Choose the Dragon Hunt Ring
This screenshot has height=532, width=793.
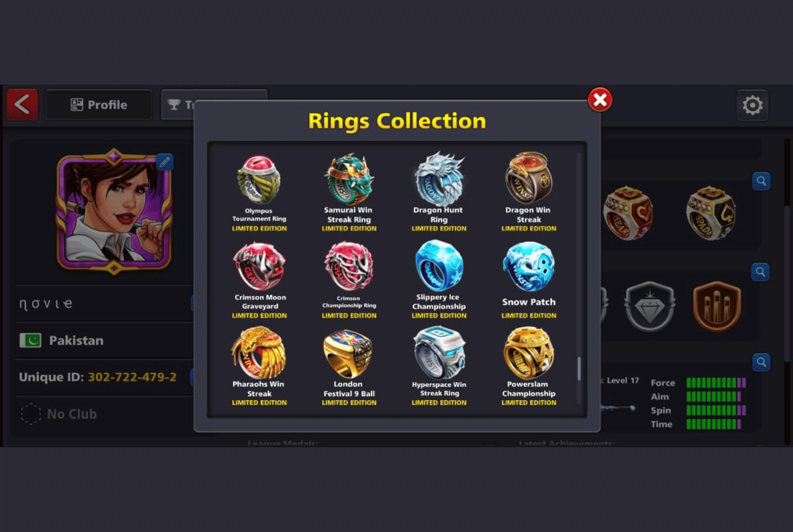[x=439, y=193]
